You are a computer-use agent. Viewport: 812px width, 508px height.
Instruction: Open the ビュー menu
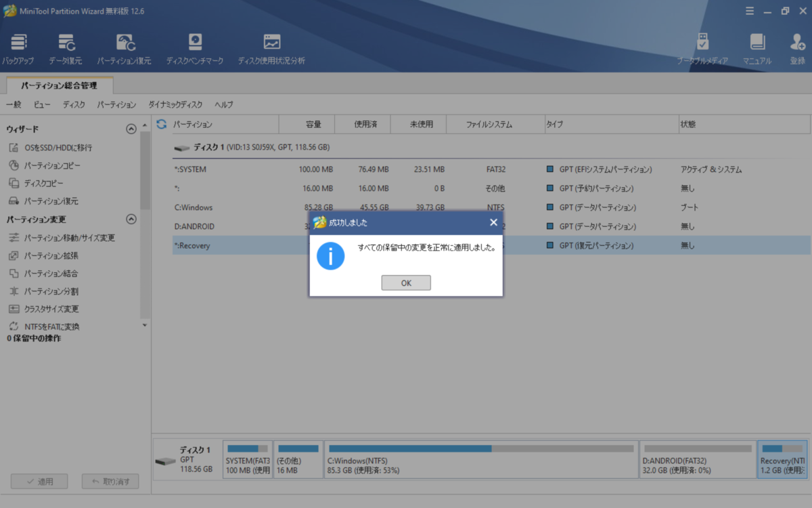tap(42, 105)
